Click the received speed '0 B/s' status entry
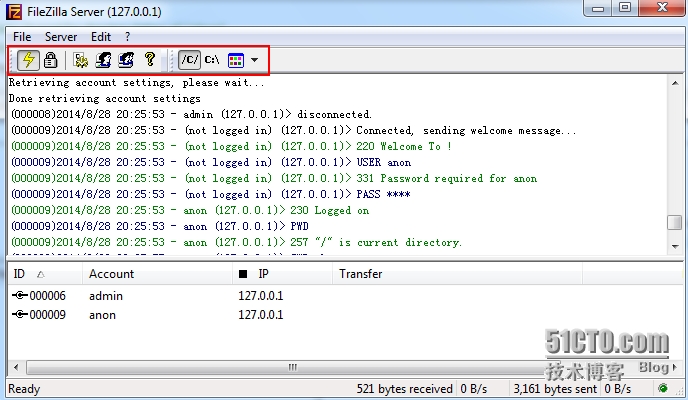The width and height of the screenshot is (688, 400). (474, 389)
